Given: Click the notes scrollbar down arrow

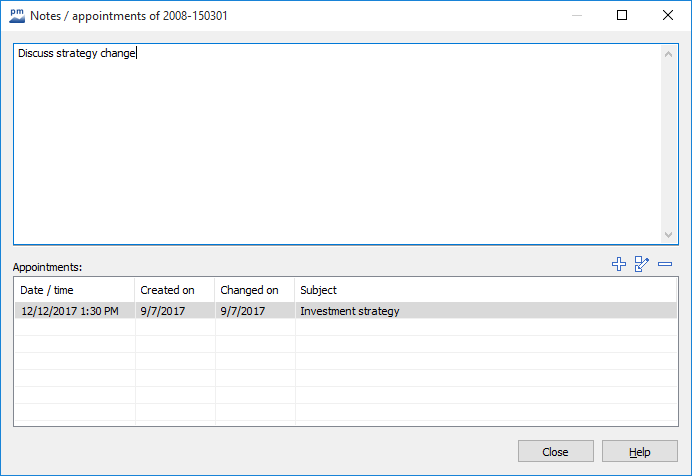Looking at the screenshot, I should pos(669,235).
